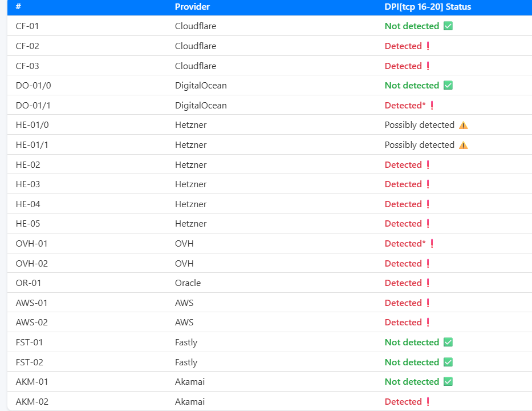Image resolution: width=532 pixels, height=411 pixels.
Task: Click 'Hetzner' provider in HE-02 row
Action: tap(190, 165)
